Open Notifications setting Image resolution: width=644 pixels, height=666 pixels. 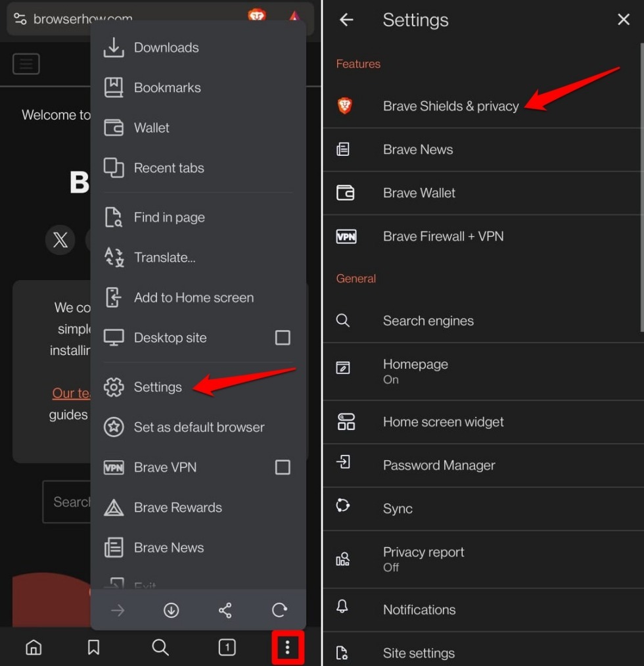tap(483, 609)
